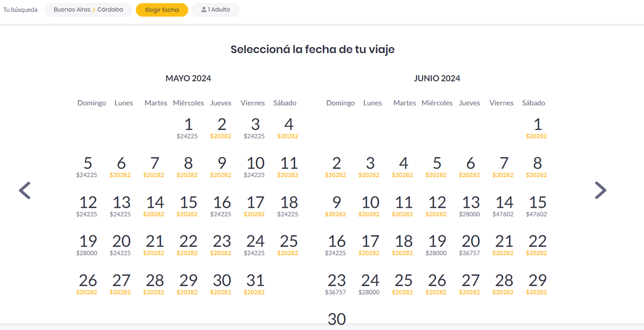Open the Buenos Aires > Córdoba route selector
Screen dimensions: 644x330
(x=88, y=10)
